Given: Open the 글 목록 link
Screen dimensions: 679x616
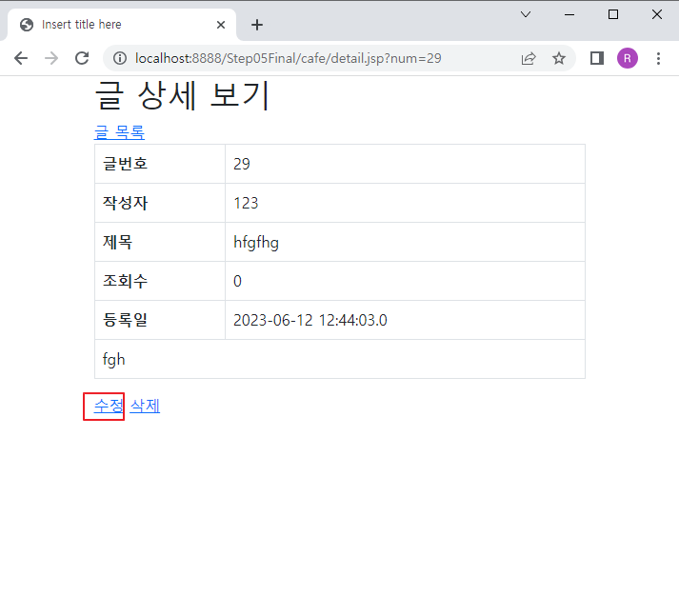Looking at the screenshot, I should click(x=119, y=132).
